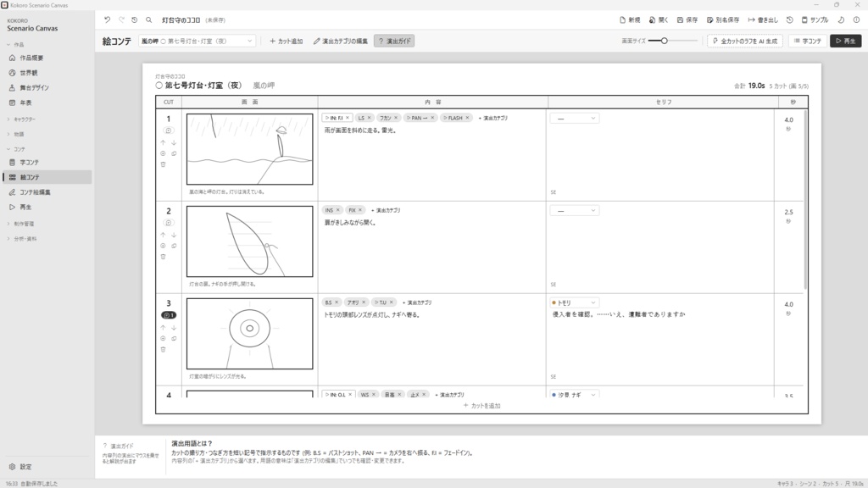Open 年表 in sidebar
Image resolution: width=868 pixels, height=488 pixels.
pyautogui.click(x=47, y=103)
